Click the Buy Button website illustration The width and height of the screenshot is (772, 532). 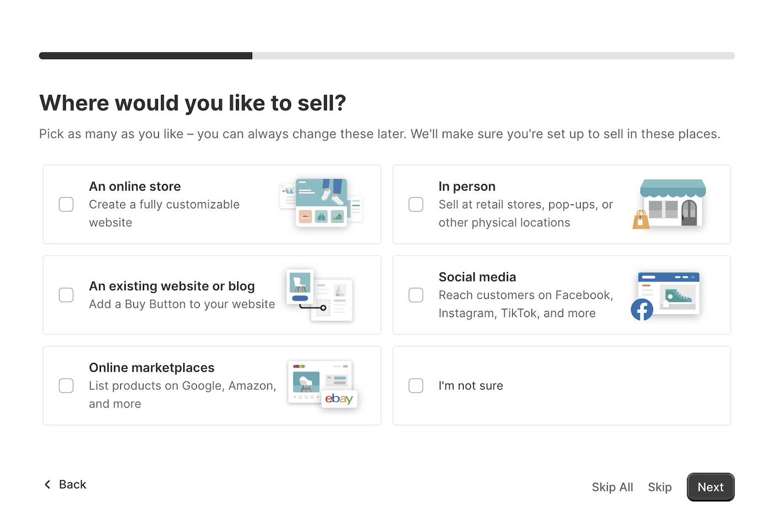click(x=320, y=295)
